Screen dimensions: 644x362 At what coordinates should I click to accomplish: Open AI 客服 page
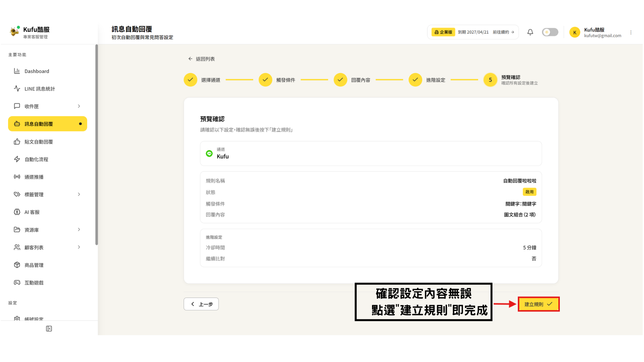tap(48, 212)
